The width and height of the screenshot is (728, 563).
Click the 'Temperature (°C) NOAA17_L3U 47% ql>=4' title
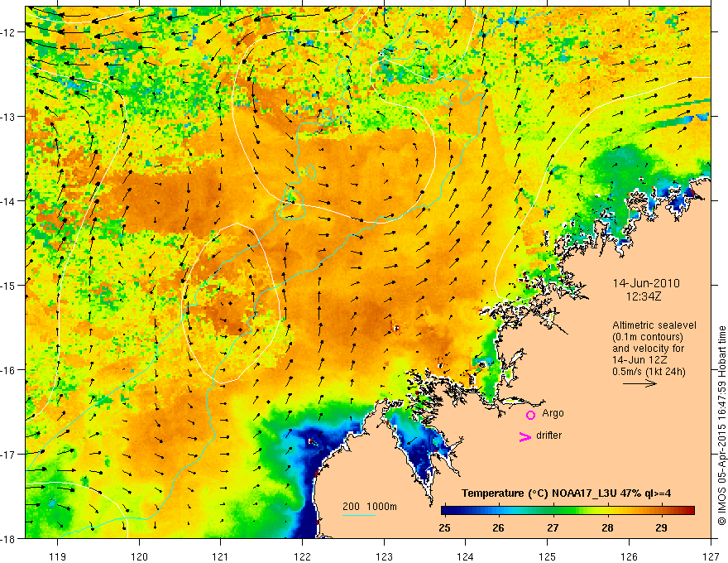pyautogui.click(x=566, y=493)
